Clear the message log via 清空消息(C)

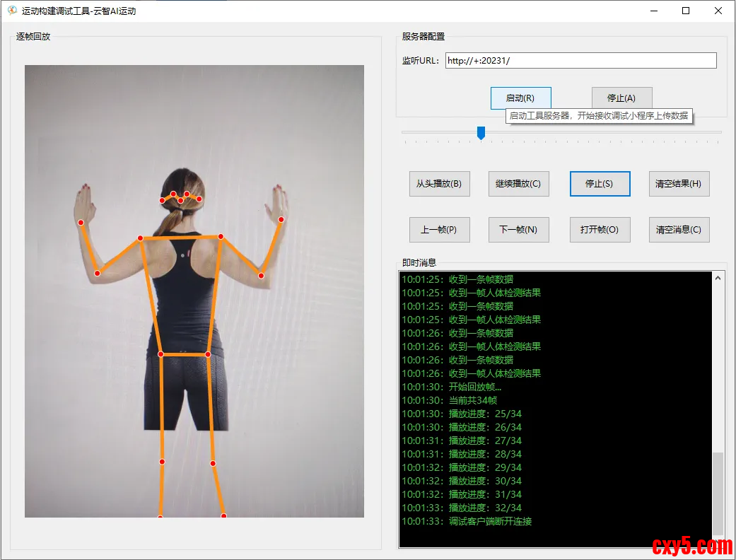(x=678, y=230)
